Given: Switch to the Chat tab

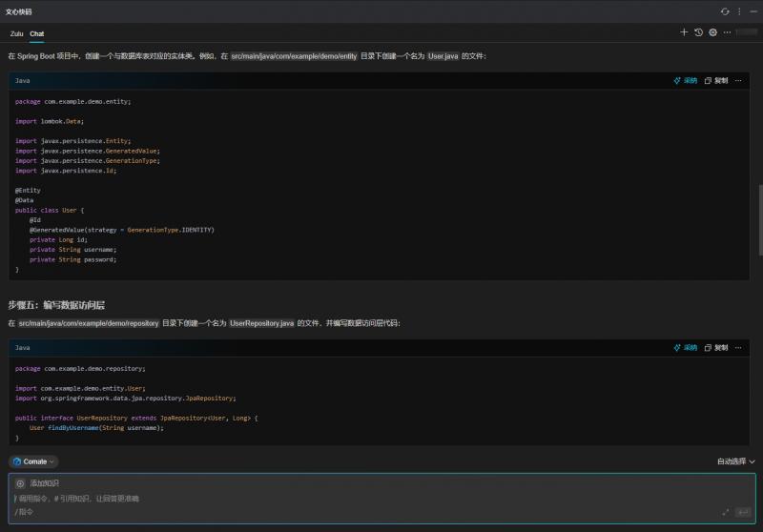Looking at the screenshot, I should [37, 33].
